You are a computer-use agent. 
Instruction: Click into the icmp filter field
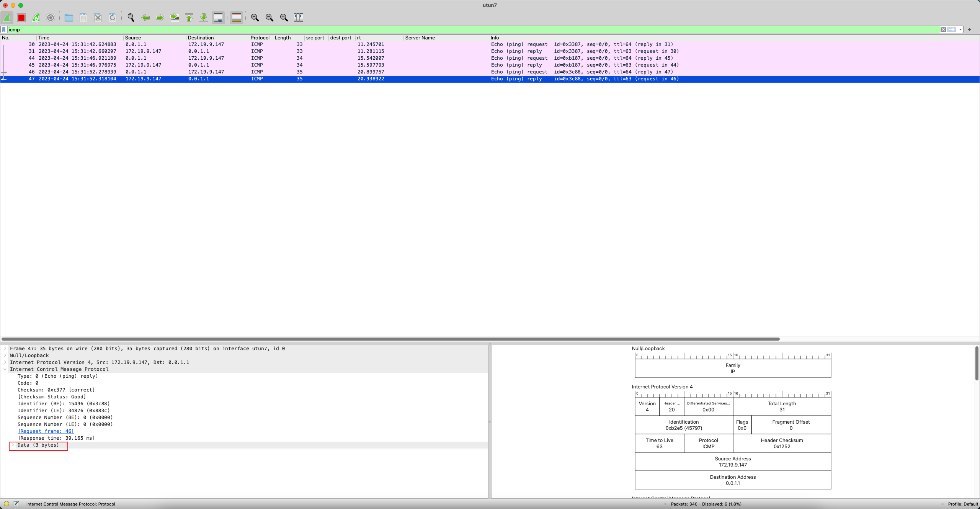(473, 29)
